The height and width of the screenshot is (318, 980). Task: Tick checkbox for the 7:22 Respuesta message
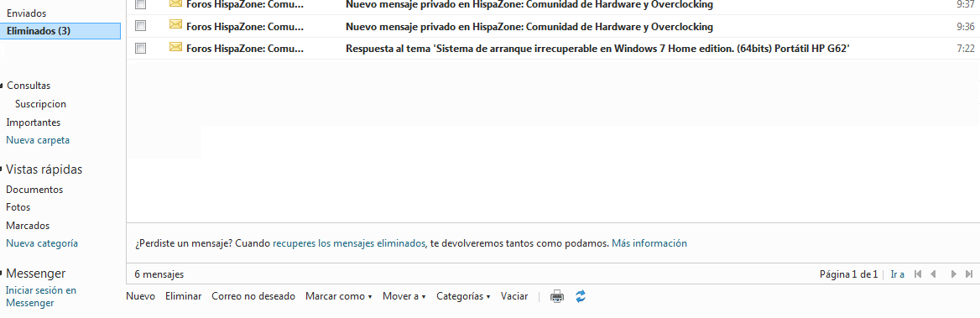141,48
